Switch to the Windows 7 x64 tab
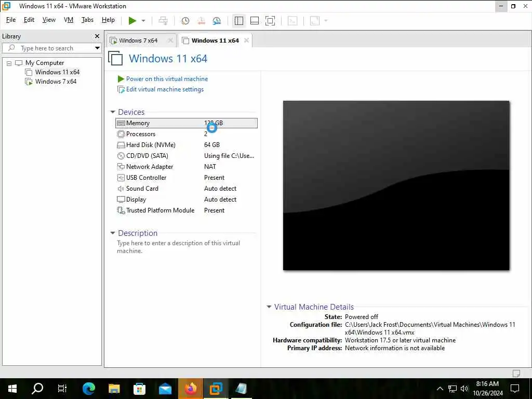Viewport: 532px width, 399px height. [138, 41]
